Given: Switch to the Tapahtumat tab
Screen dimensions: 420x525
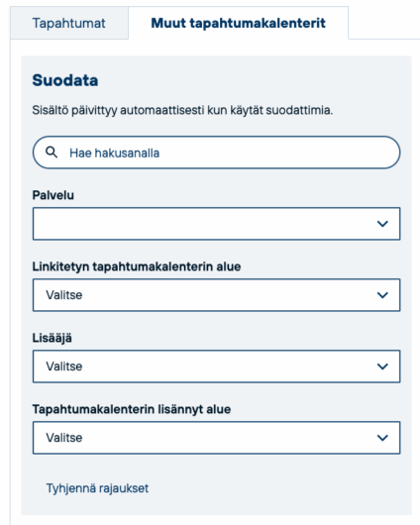Looking at the screenshot, I should (69, 23).
